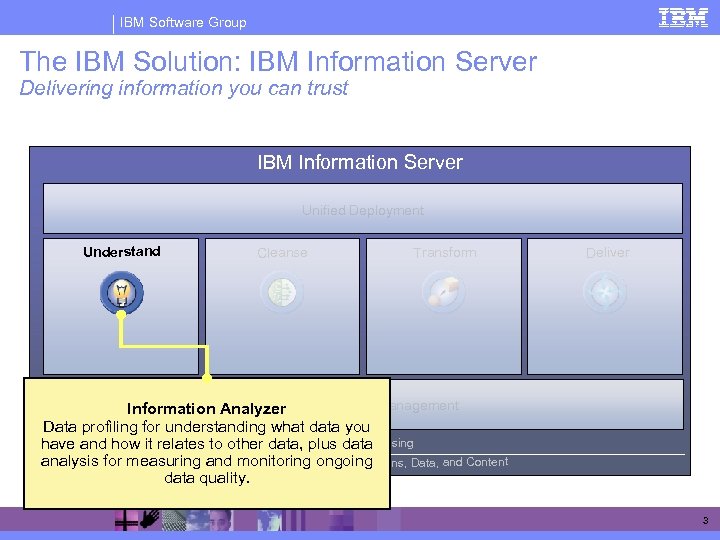The width and height of the screenshot is (720, 540).
Task: Select the Transform panel heading
Action: coord(444,253)
